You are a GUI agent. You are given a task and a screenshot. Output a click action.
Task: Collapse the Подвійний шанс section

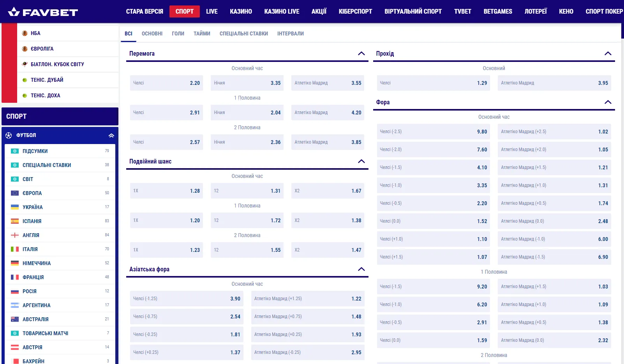(x=361, y=162)
